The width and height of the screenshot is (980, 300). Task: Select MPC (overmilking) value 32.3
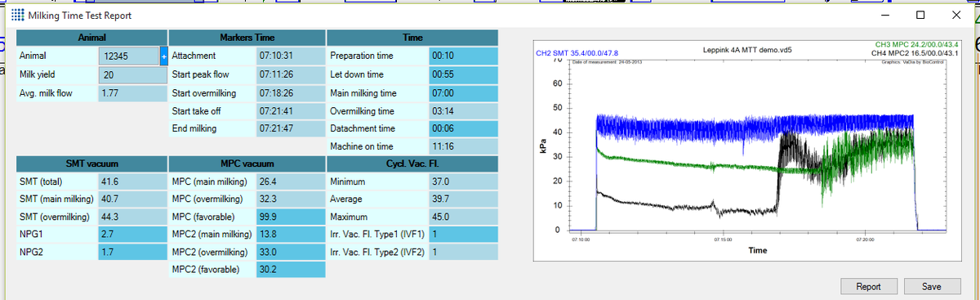click(291, 199)
